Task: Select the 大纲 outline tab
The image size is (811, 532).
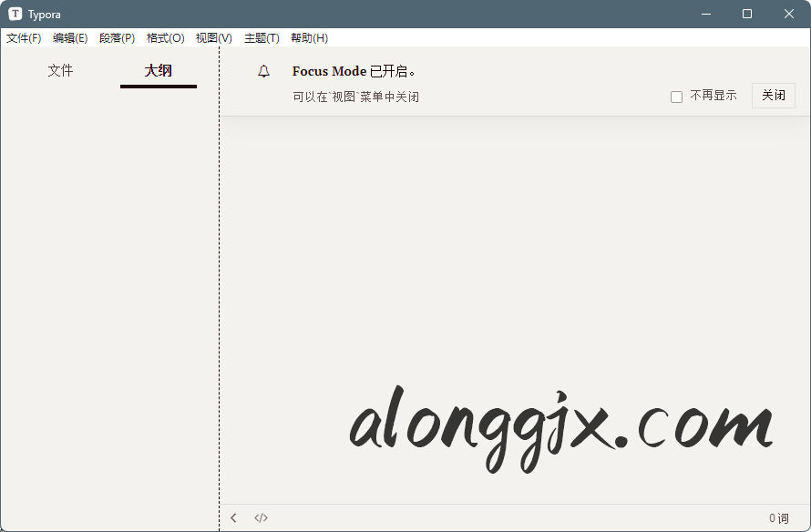Action: click(x=159, y=71)
